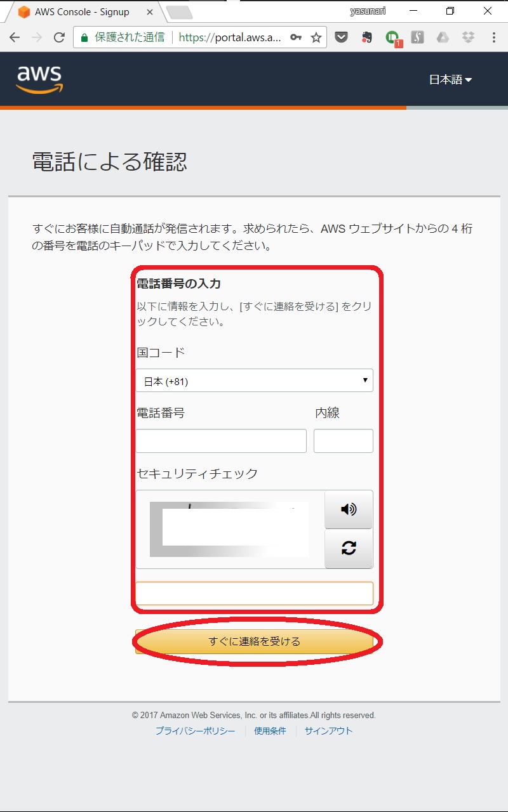The image size is (508, 812).
Task: Reload the AWS signup page
Action: [59, 37]
